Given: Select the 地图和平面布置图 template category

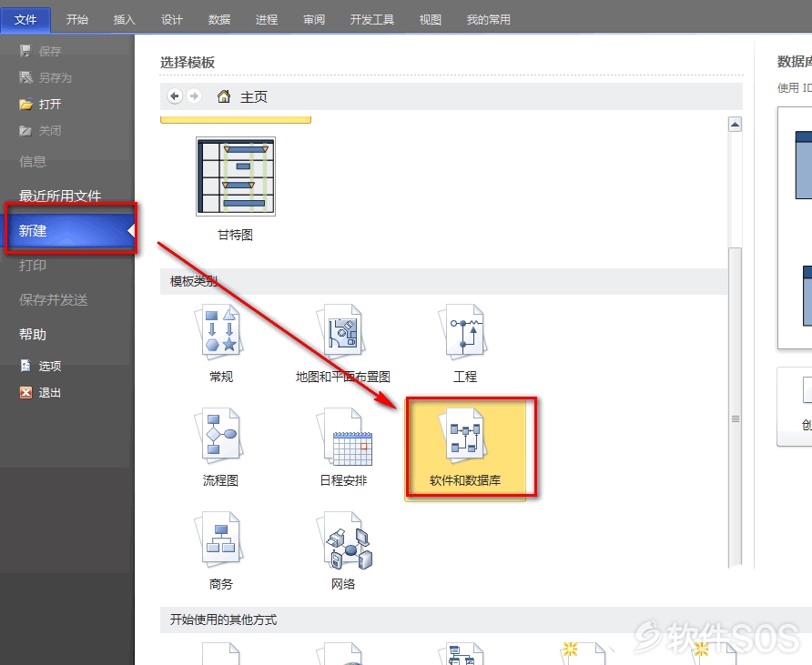Looking at the screenshot, I should (x=342, y=344).
